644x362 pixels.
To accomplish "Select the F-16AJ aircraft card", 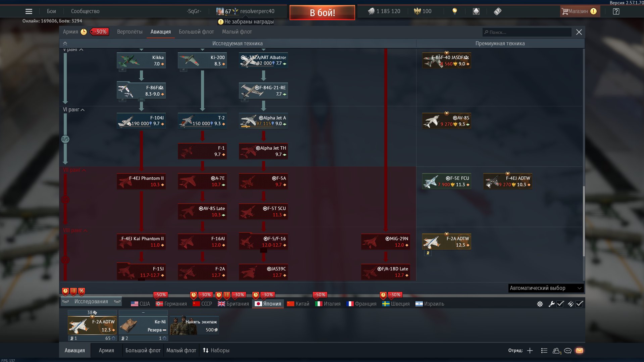I will 202,242.
